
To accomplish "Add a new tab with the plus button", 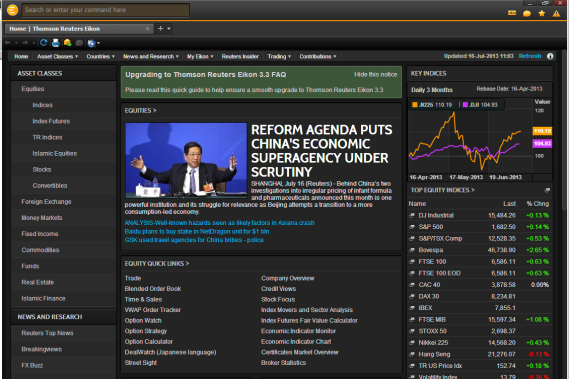I will pyautogui.click(x=160, y=28).
